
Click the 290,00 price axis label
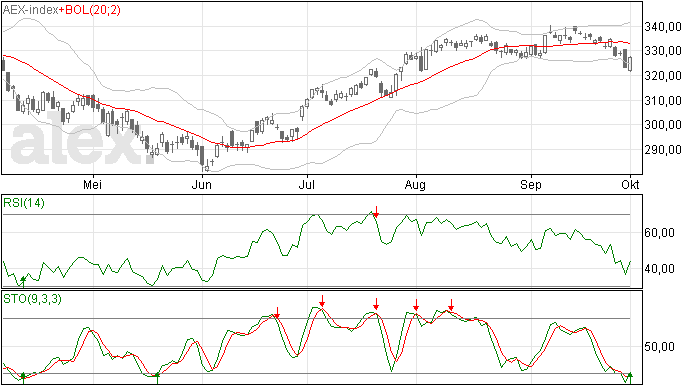[x=663, y=150]
